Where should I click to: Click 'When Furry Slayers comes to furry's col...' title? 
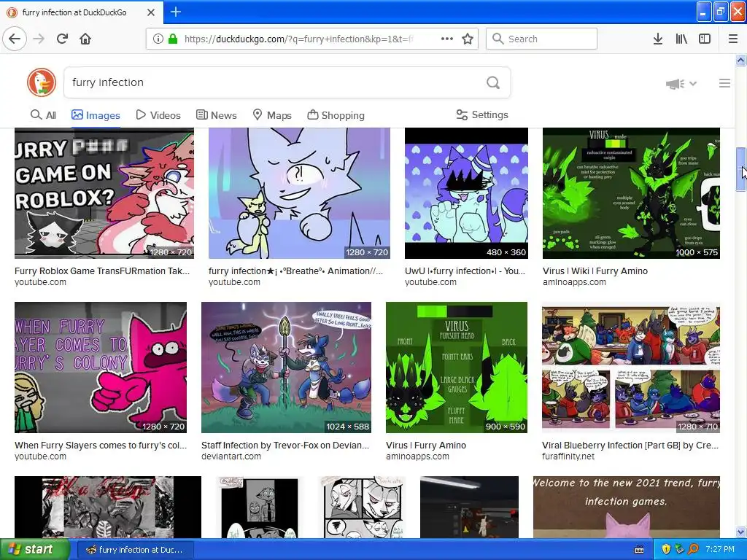pyautogui.click(x=101, y=446)
